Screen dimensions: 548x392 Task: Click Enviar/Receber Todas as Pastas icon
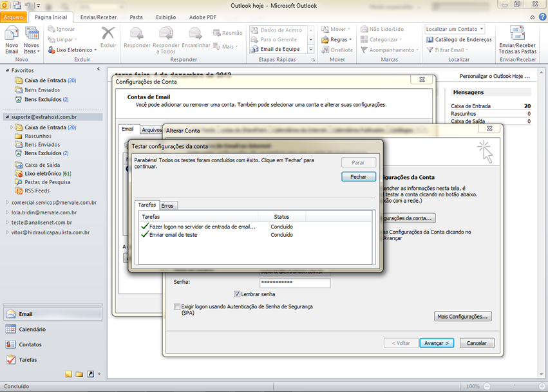[517, 33]
